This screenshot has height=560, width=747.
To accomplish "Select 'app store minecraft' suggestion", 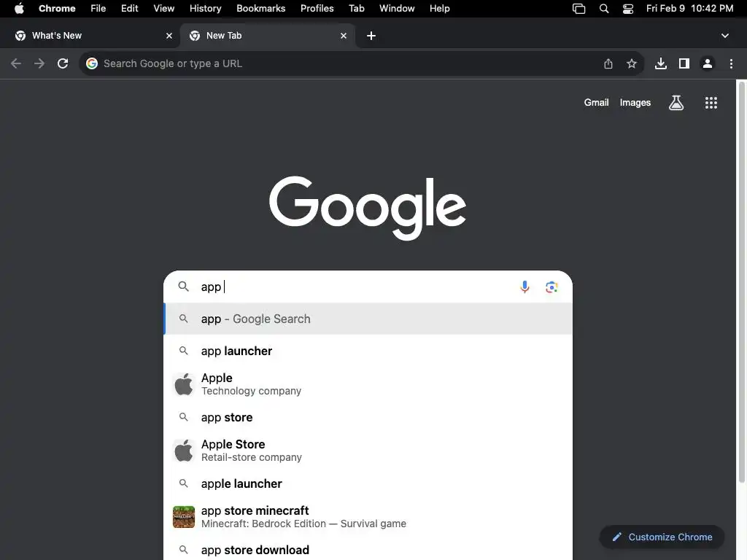I will tap(368, 517).
